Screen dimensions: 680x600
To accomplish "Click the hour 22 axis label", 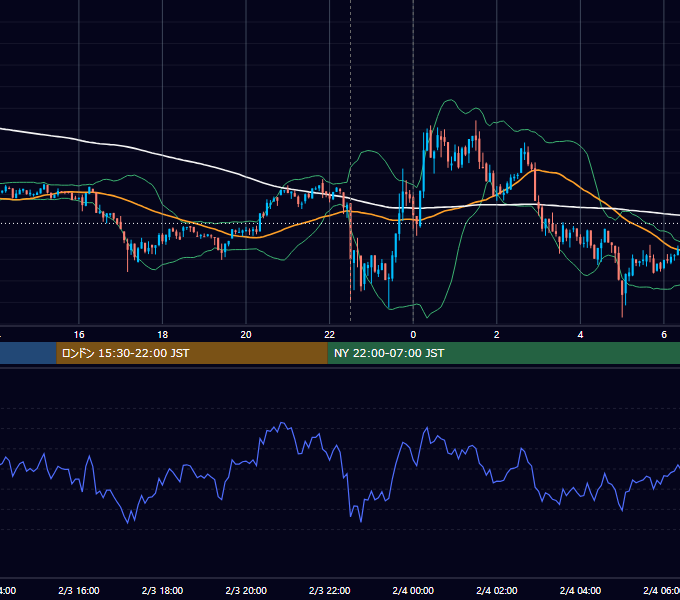I will (330, 335).
